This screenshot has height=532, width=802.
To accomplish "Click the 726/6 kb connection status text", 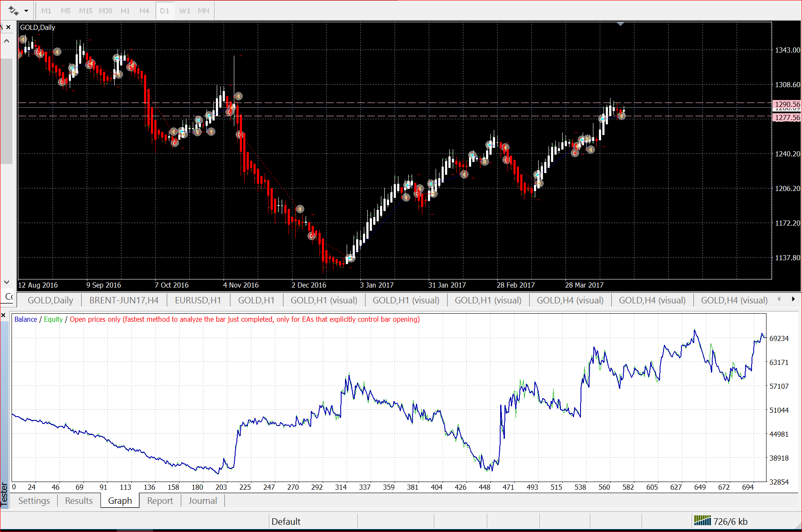I will coord(731,522).
